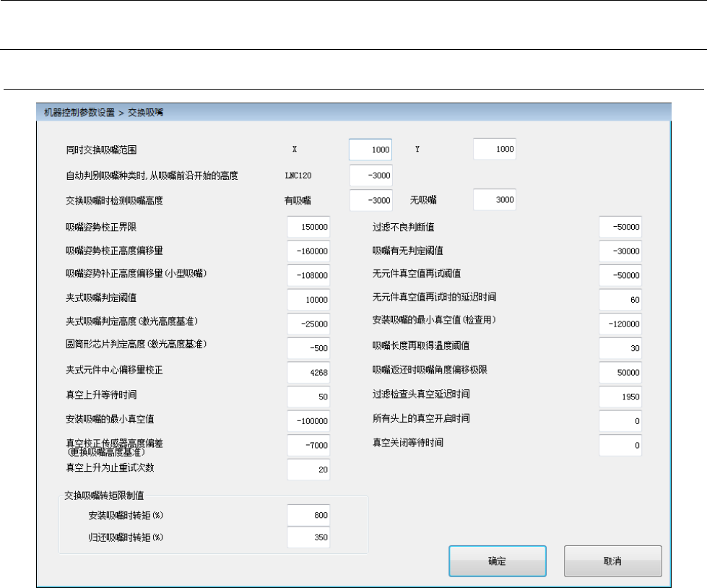
Task: Click the 安装吸嘴的最小真空值 field showing -100000
Action: click(308, 421)
